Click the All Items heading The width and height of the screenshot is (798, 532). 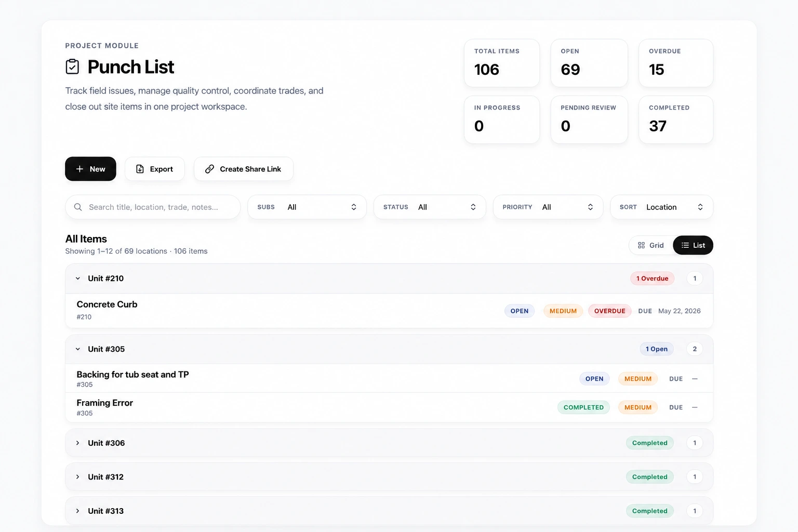point(86,239)
